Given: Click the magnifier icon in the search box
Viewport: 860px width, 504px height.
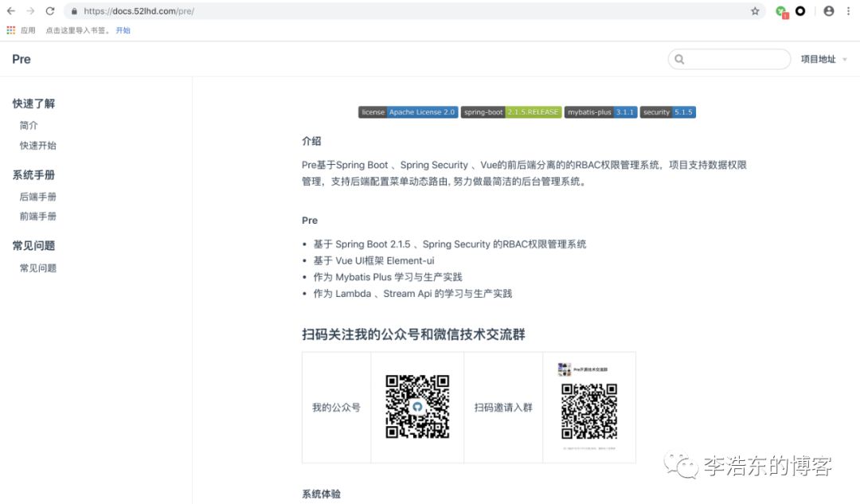Looking at the screenshot, I should tap(679, 59).
